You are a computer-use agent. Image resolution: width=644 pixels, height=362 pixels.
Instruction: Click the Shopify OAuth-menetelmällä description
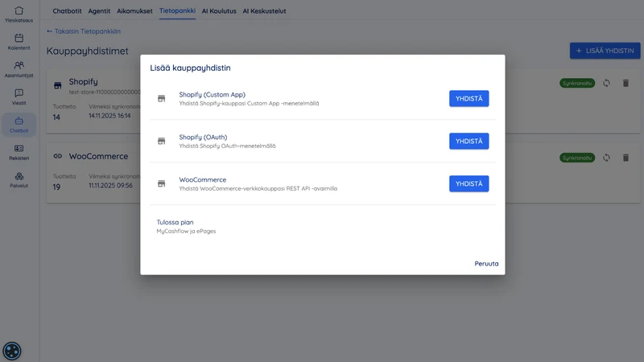pyautogui.click(x=227, y=146)
